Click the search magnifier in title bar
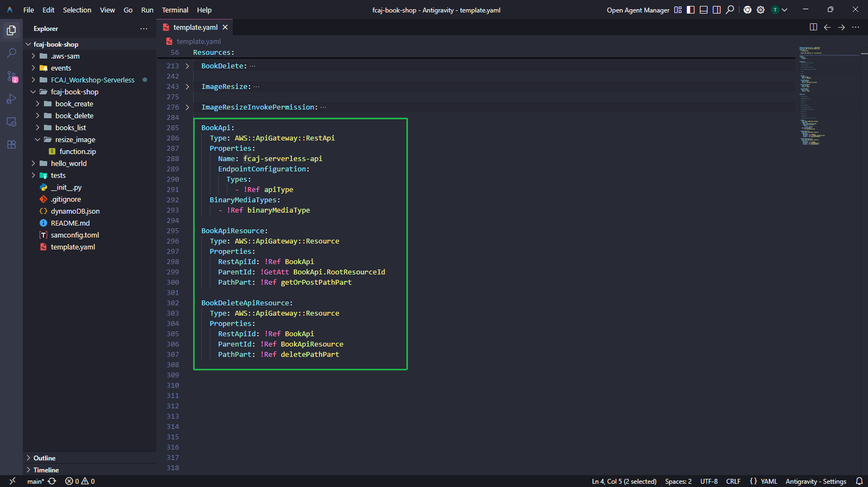The width and height of the screenshot is (868, 487). click(730, 10)
